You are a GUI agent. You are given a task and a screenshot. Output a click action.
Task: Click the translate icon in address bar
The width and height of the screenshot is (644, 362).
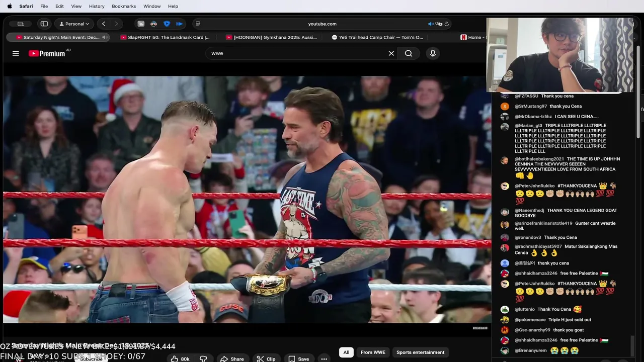tap(439, 24)
